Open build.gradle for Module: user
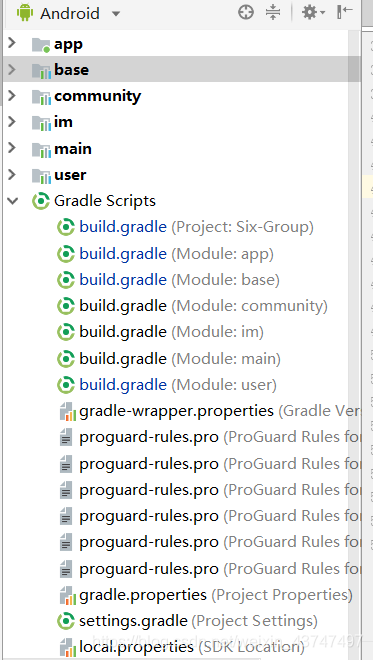The height and width of the screenshot is (660, 373). [x=178, y=385]
